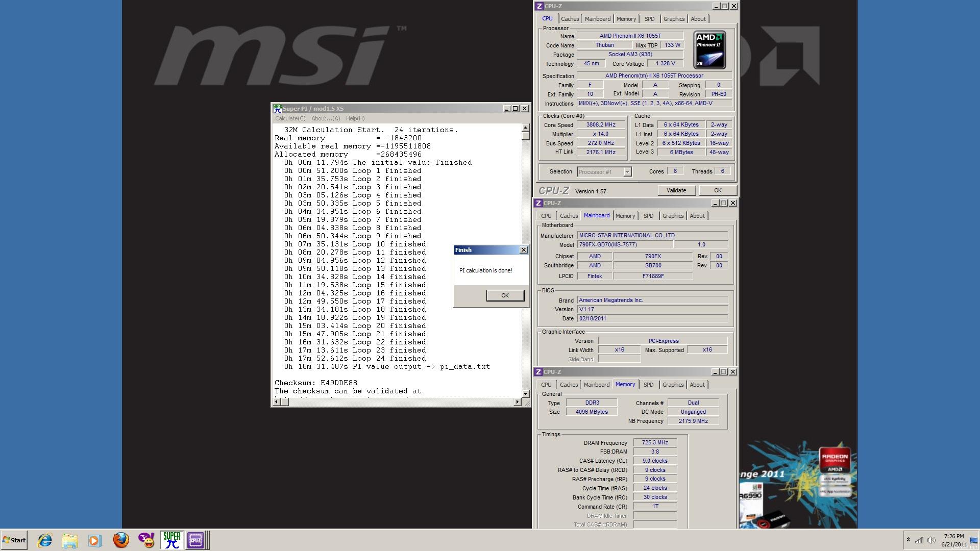Open Internet Explorer from the taskbar
This screenshot has width=980, height=551.
(x=45, y=540)
